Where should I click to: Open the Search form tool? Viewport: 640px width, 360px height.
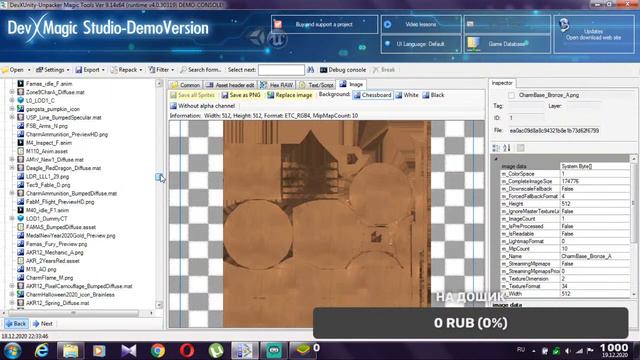[x=200, y=70]
